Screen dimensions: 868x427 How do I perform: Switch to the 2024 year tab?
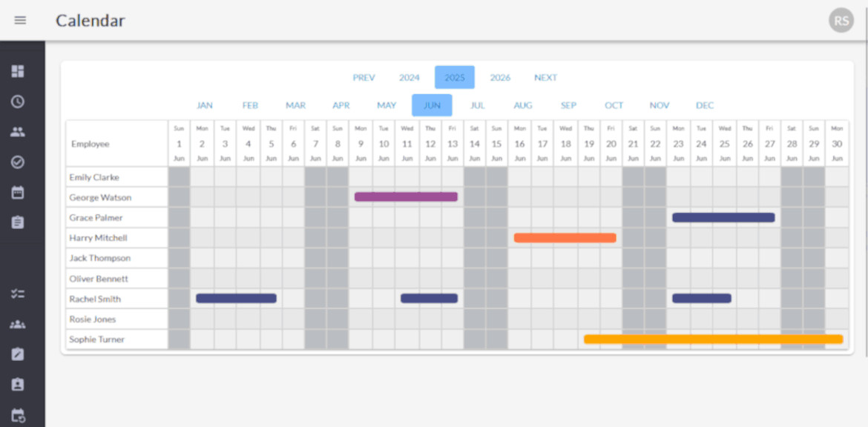pos(409,77)
